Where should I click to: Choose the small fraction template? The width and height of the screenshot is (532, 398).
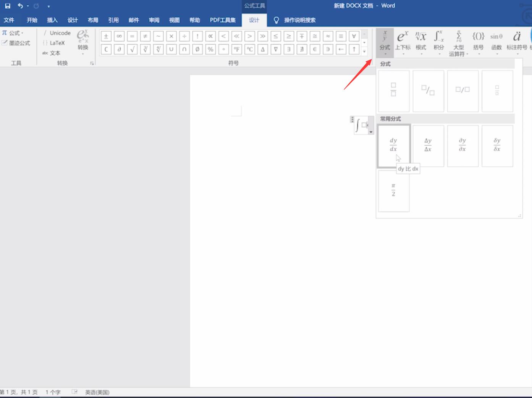tap(497, 91)
